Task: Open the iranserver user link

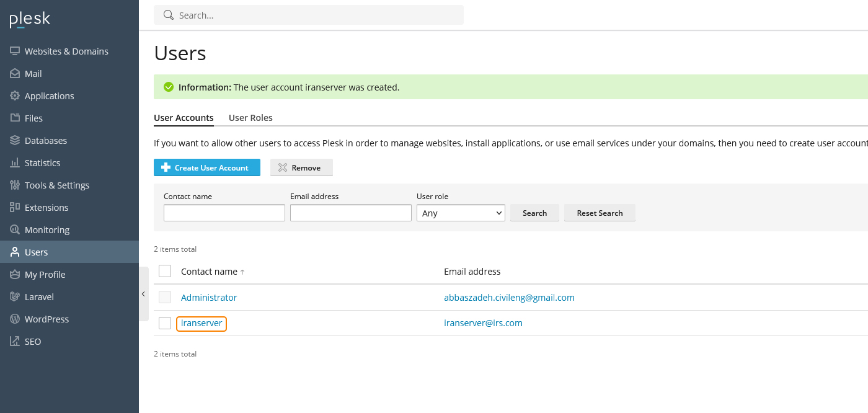Action: tap(201, 323)
